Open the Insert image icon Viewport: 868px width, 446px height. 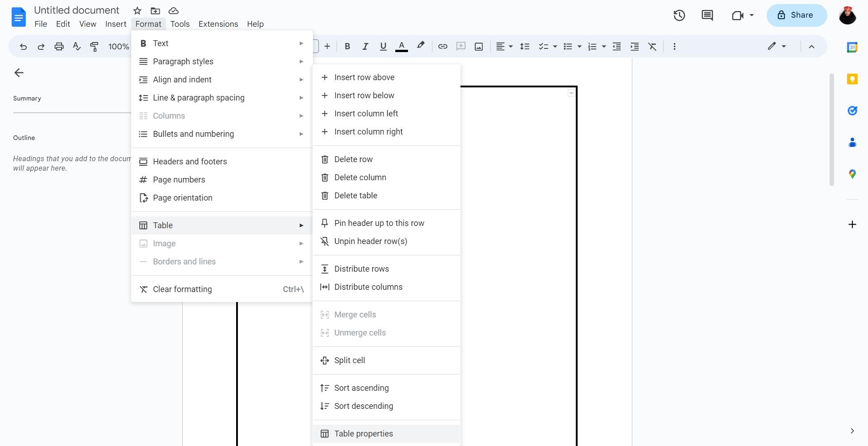pos(478,46)
